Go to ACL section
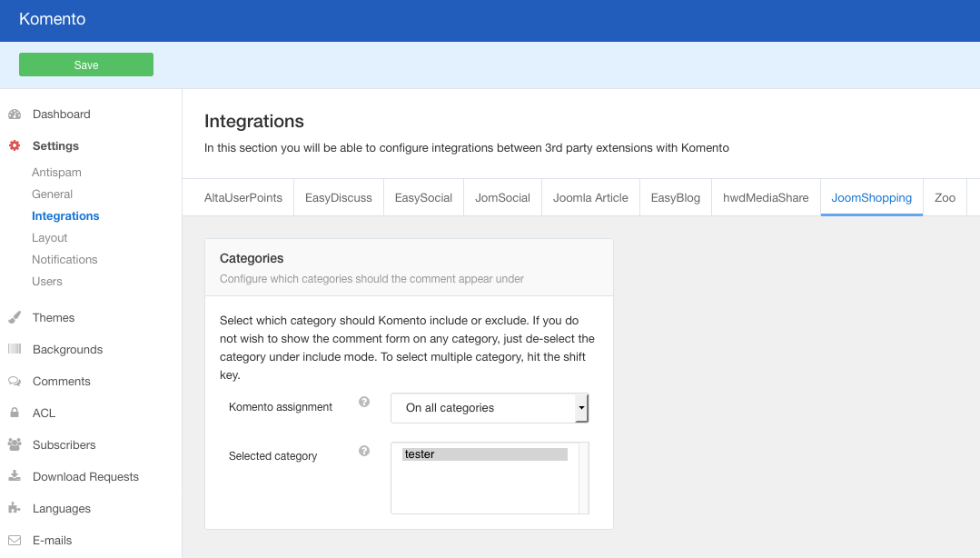The height and width of the screenshot is (558, 980). (x=44, y=414)
